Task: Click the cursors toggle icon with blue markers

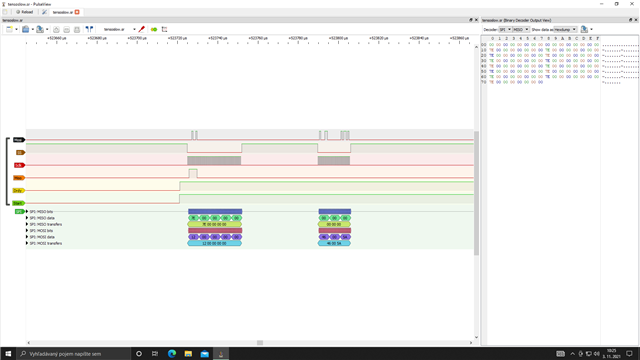Action: coord(89,29)
